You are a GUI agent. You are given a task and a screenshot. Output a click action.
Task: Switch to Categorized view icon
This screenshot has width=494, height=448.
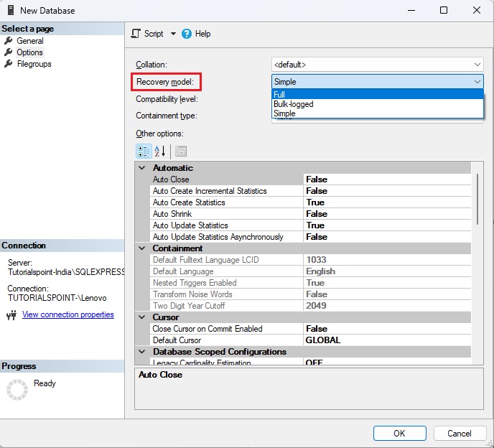tap(144, 151)
